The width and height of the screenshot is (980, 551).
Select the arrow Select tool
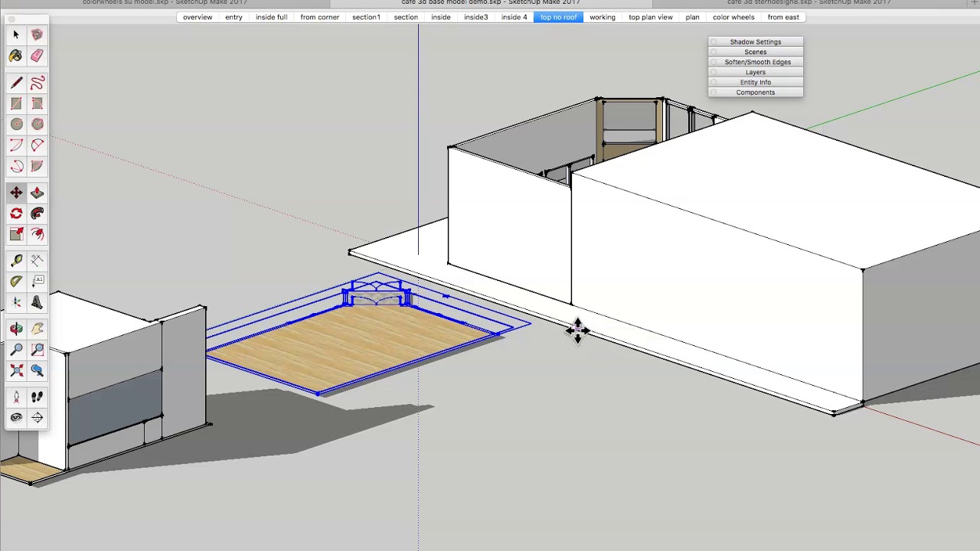(x=16, y=34)
